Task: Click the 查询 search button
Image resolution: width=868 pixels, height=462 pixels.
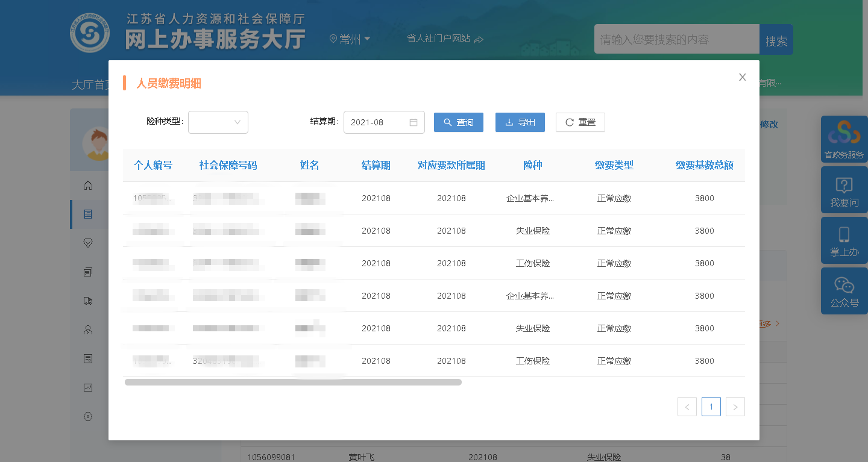Action: [459, 122]
